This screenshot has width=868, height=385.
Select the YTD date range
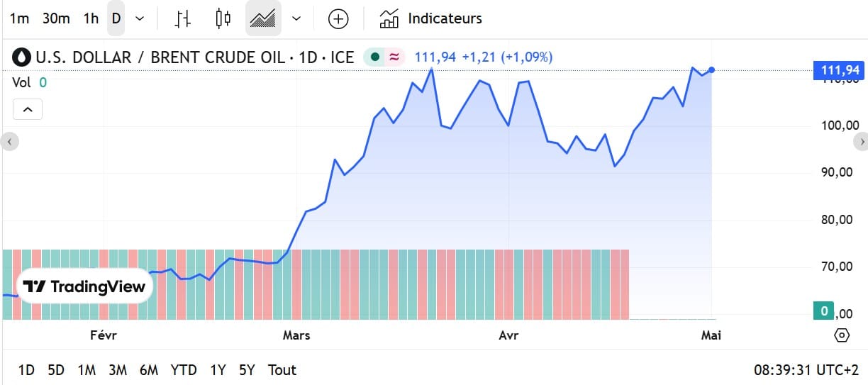[x=184, y=369]
